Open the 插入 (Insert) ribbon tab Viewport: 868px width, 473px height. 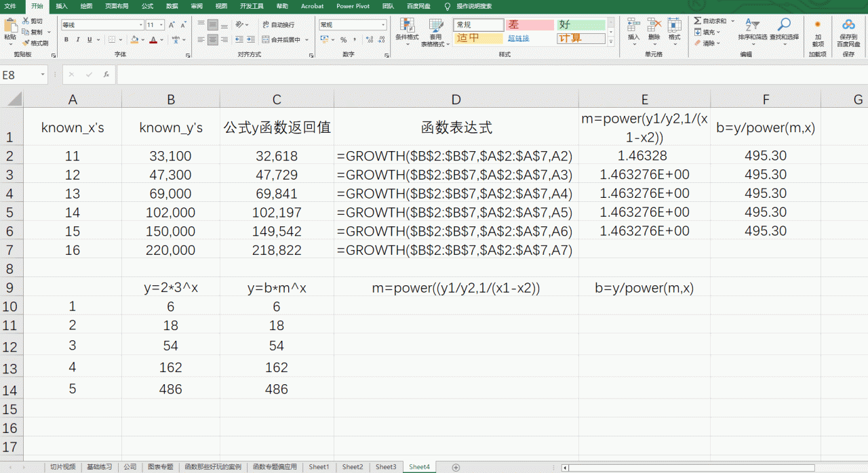click(x=62, y=5)
